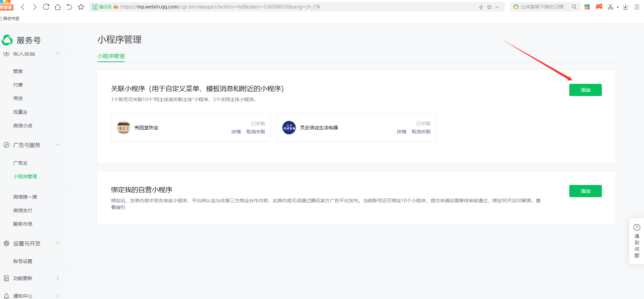Image resolution: width=644 pixels, height=299 pixels.
Task: Click the restore closed tab undo icon
Action: click(69, 7)
